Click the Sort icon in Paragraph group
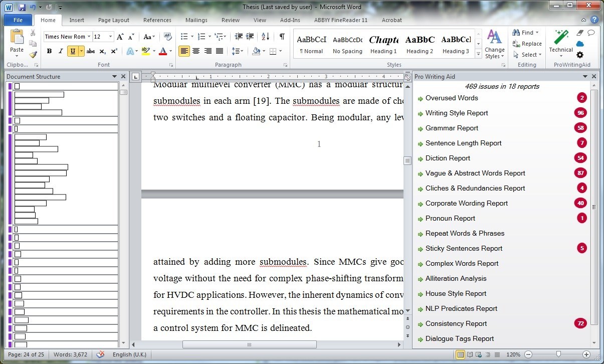 coord(265,36)
